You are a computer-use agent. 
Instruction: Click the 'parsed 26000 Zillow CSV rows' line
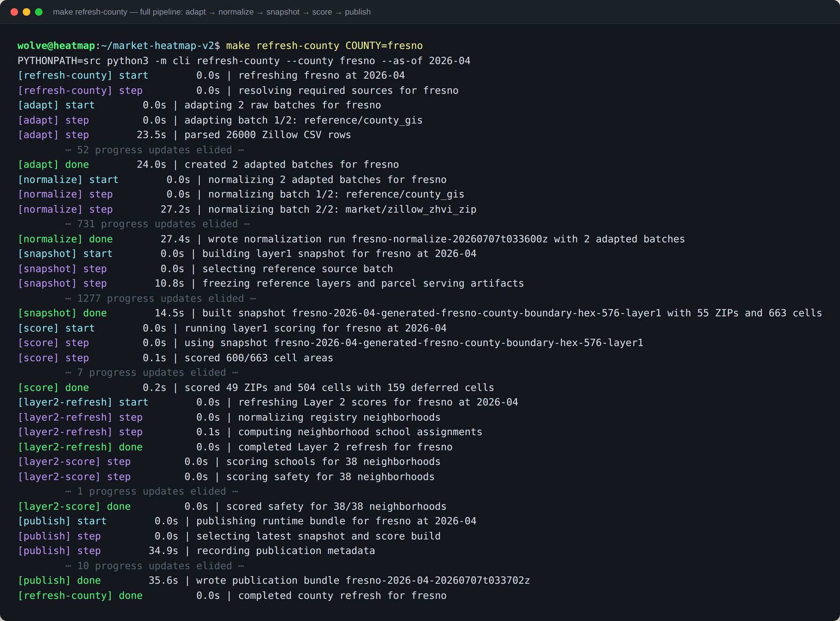(x=267, y=135)
